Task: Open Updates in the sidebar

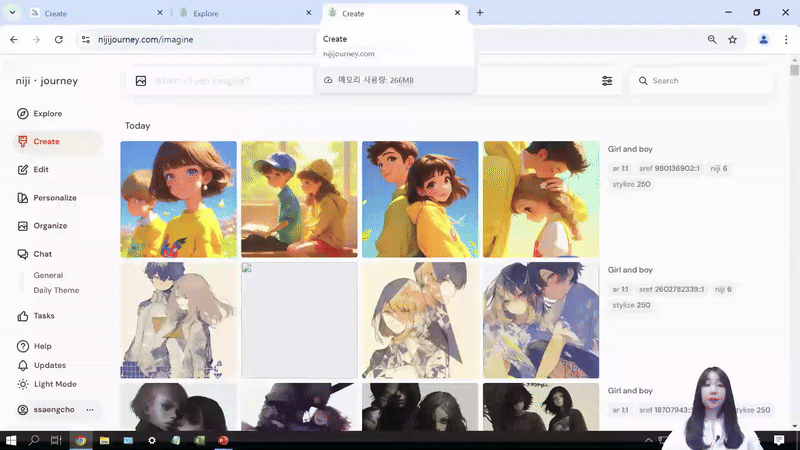Action: point(49,365)
